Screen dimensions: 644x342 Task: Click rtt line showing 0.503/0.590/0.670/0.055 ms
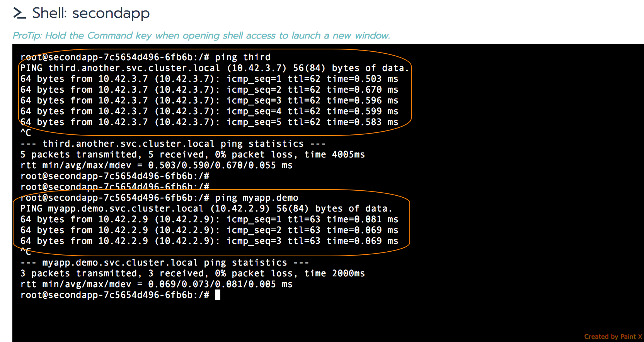pyautogui.click(x=157, y=165)
